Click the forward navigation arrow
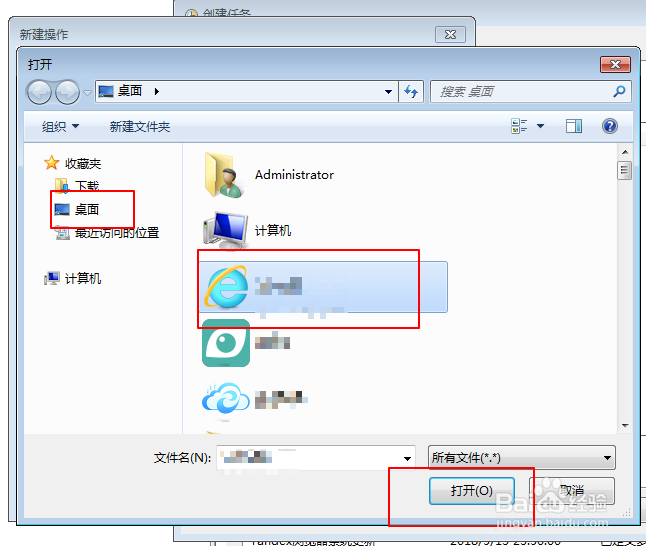The image size is (646, 546). pos(67,92)
